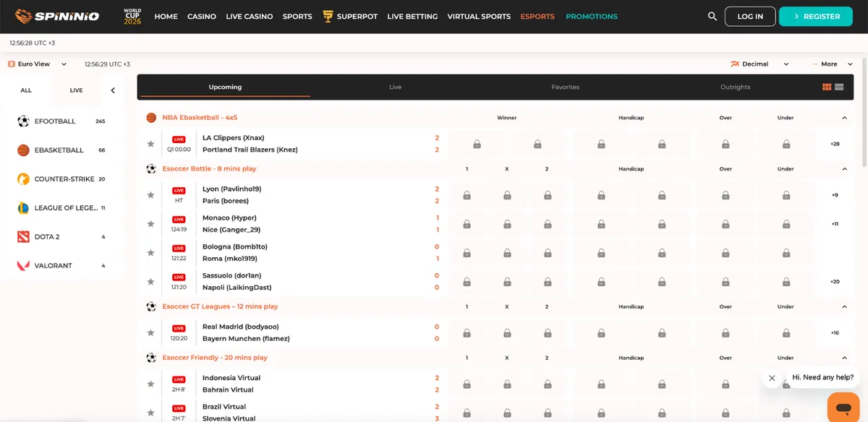
Task: Select the LIVE sidebar filter
Action: pos(76,90)
